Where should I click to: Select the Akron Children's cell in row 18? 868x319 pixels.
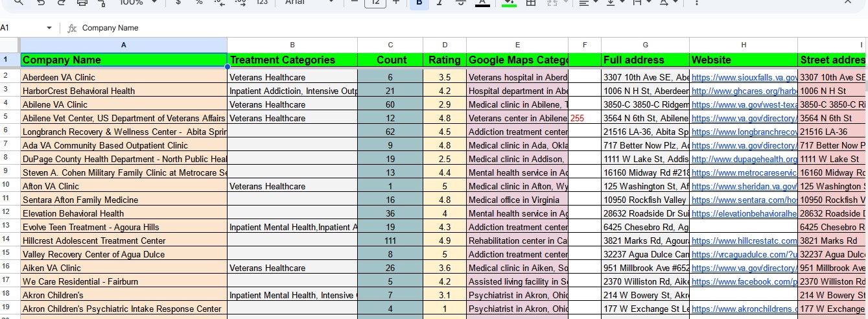124,295
